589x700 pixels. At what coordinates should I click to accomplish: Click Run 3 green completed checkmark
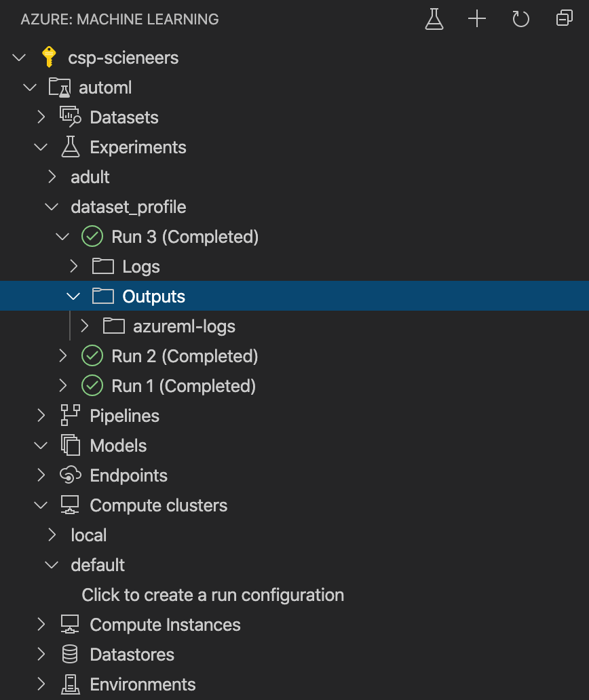[x=92, y=236]
